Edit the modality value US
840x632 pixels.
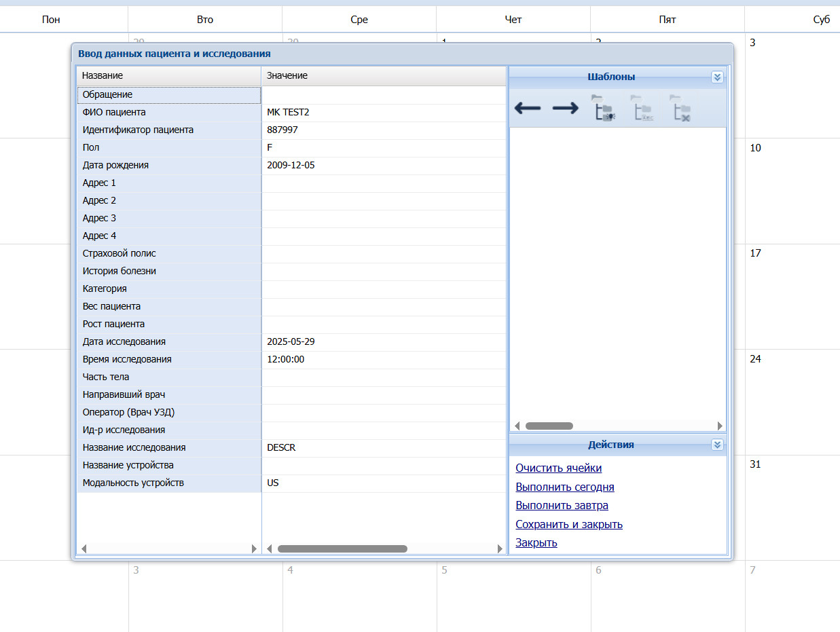click(x=384, y=483)
